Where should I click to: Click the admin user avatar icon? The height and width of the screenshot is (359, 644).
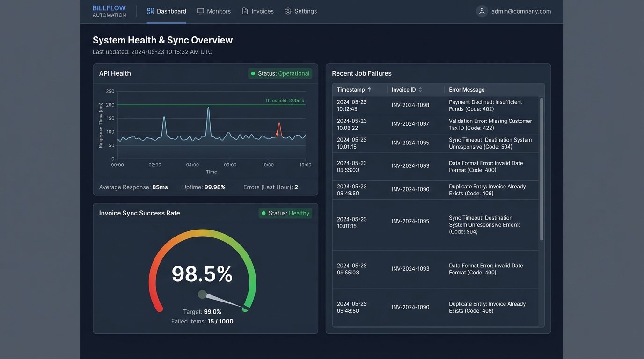[x=482, y=11]
